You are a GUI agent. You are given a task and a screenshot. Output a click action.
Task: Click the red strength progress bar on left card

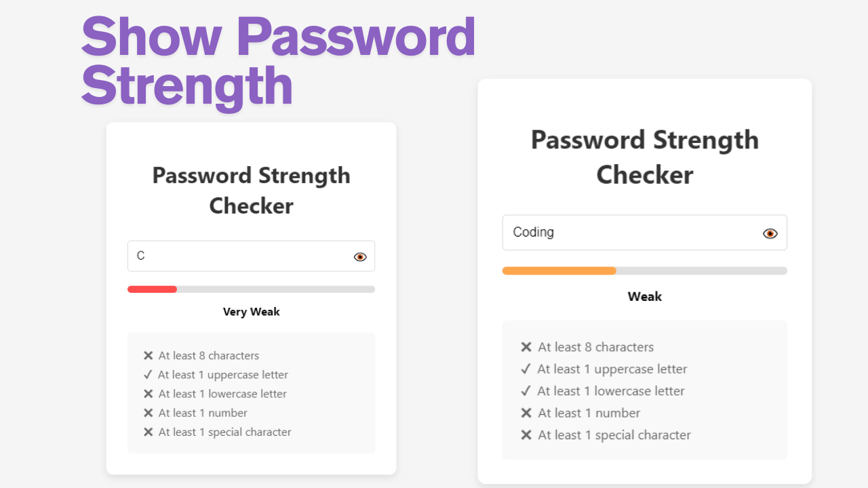(x=151, y=289)
